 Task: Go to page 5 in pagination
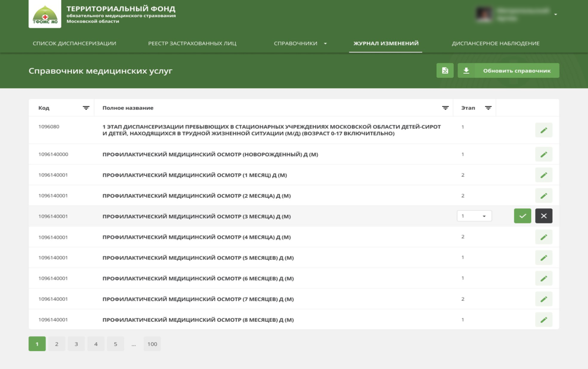(x=116, y=344)
